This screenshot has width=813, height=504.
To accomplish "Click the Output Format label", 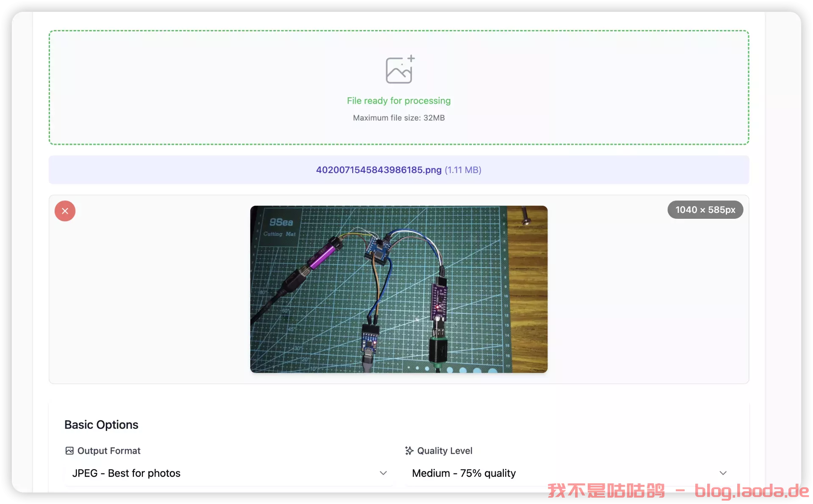I will (x=109, y=451).
